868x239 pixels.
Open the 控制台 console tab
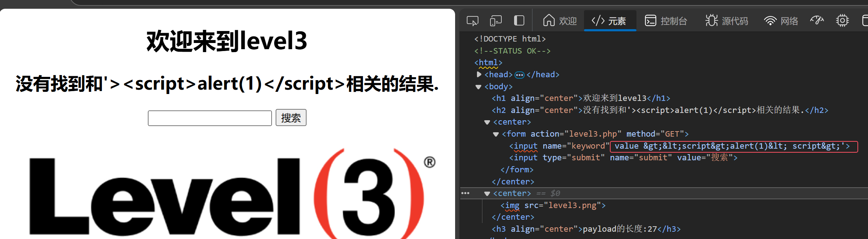(x=666, y=21)
